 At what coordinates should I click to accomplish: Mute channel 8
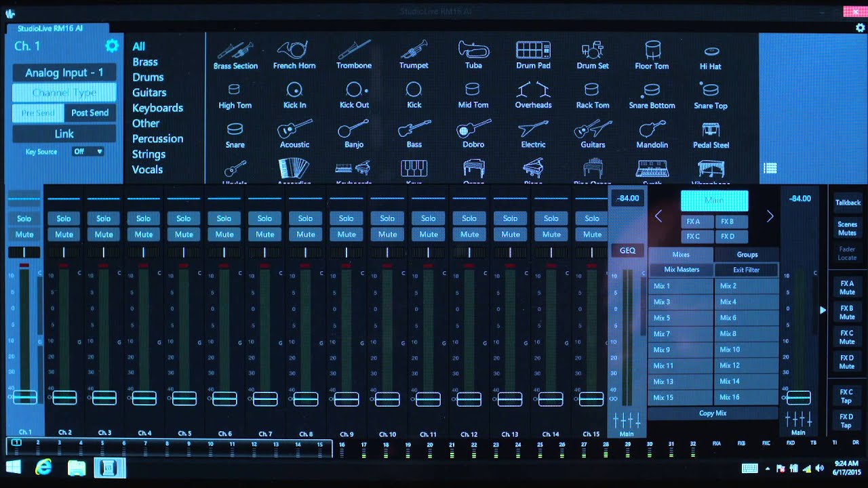(306, 235)
